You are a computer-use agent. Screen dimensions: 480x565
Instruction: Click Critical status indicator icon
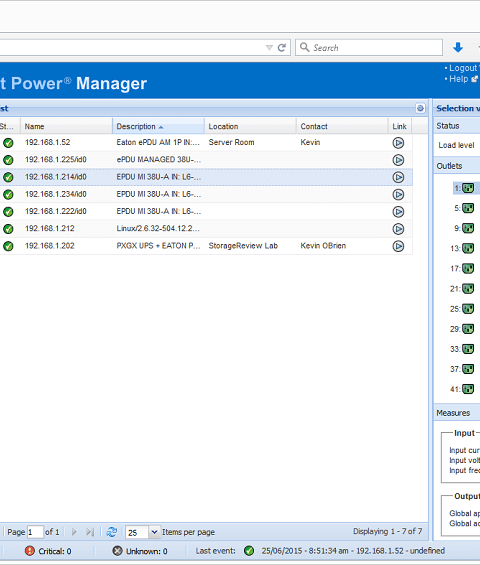30,551
